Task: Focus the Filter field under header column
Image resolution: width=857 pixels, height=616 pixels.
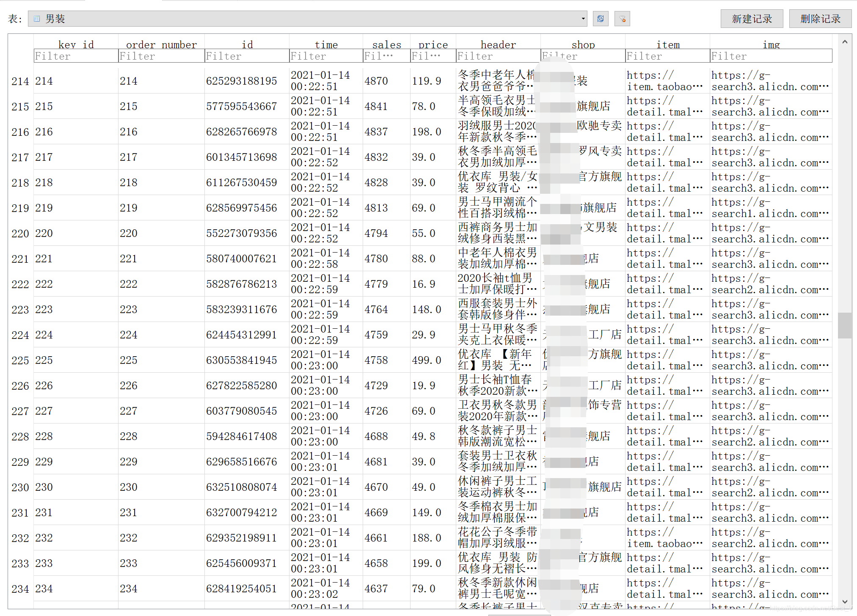Action: click(x=498, y=56)
